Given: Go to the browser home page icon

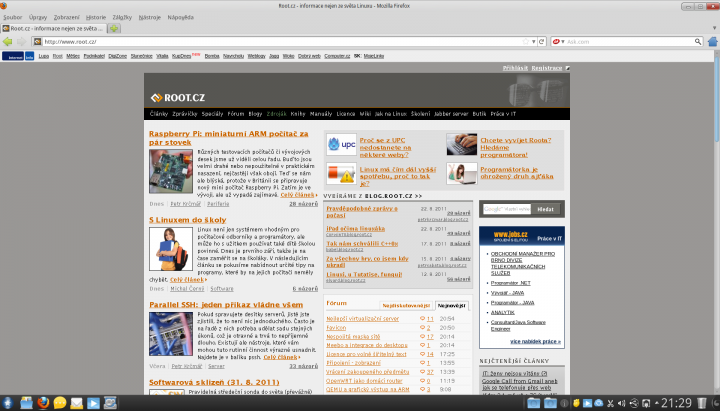Looking at the screenshot, I should pos(713,41).
